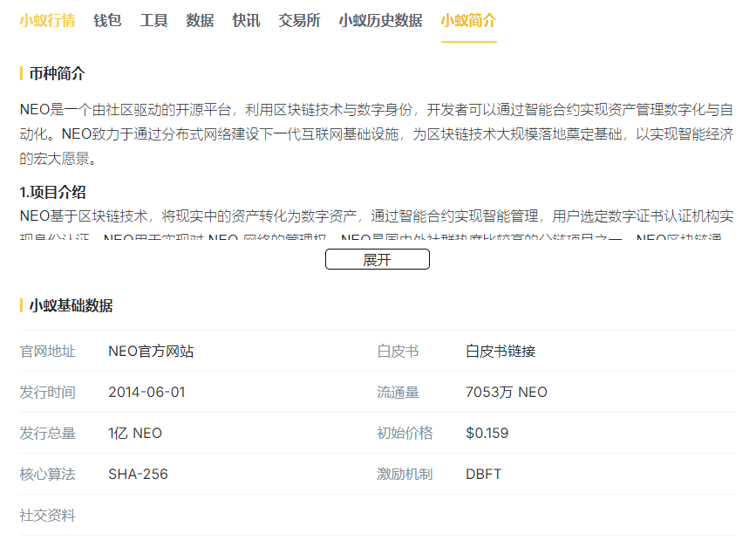The width and height of the screenshot is (756, 547).
Task: Click the issue date 2014-06-01 value
Action: (x=146, y=393)
